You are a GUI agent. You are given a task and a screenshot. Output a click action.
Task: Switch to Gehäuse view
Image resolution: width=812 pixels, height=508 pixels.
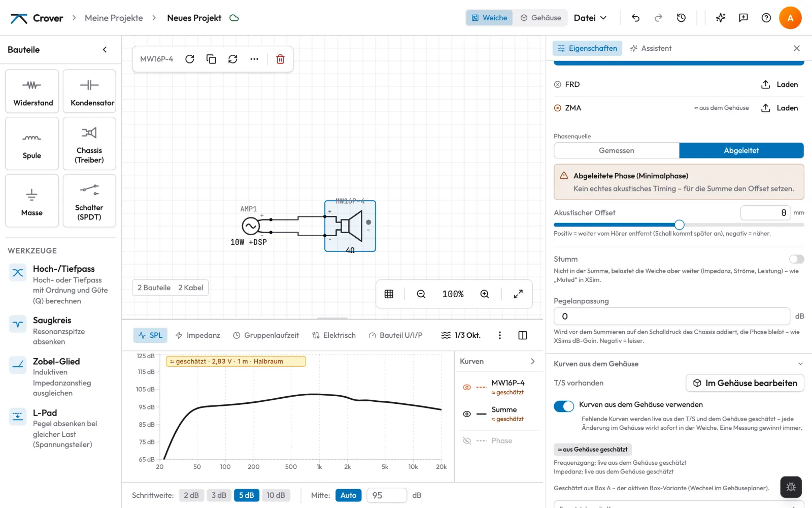pos(540,18)
